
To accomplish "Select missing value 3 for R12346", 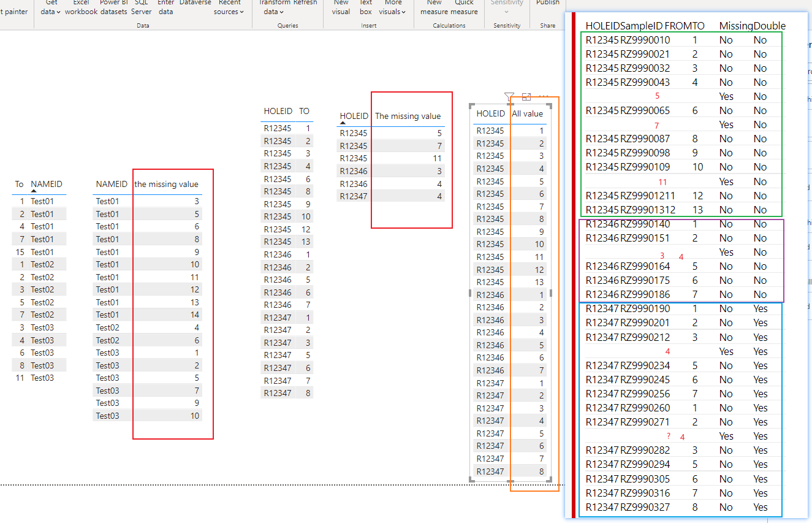I will (439, 171).
